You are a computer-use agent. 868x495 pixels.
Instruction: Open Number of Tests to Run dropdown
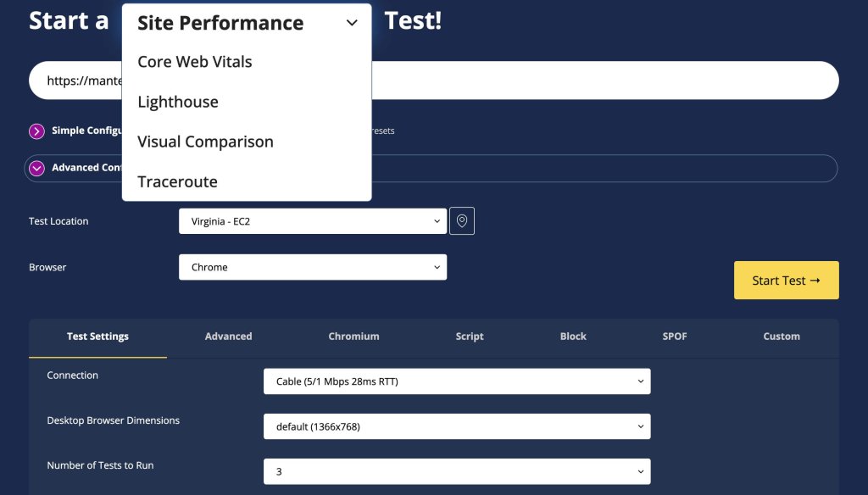point(457,472)
